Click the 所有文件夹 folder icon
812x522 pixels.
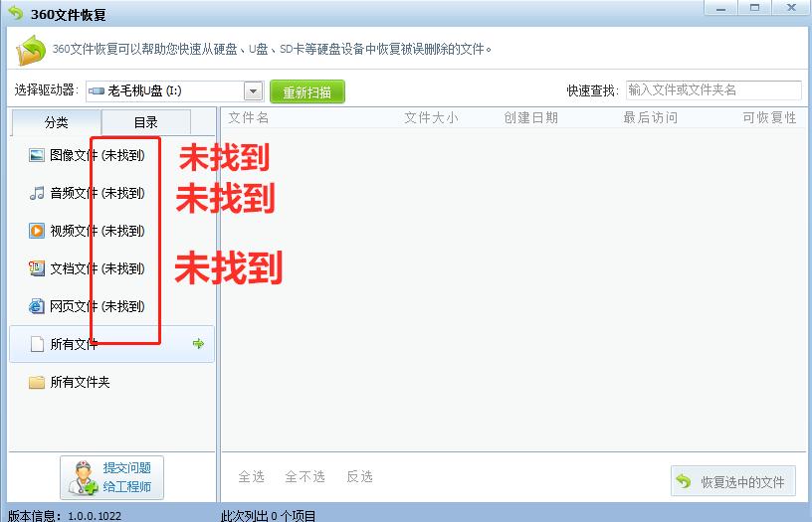36,382
